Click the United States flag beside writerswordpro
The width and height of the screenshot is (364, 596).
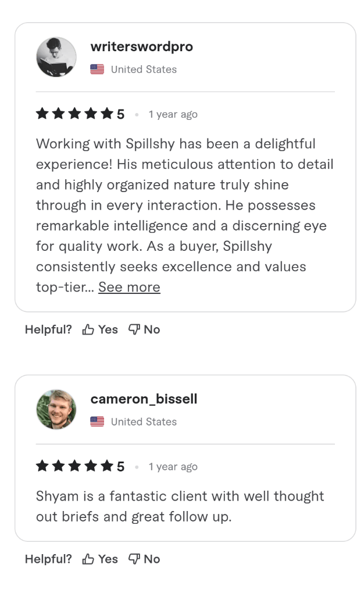(x=97, y=69)
